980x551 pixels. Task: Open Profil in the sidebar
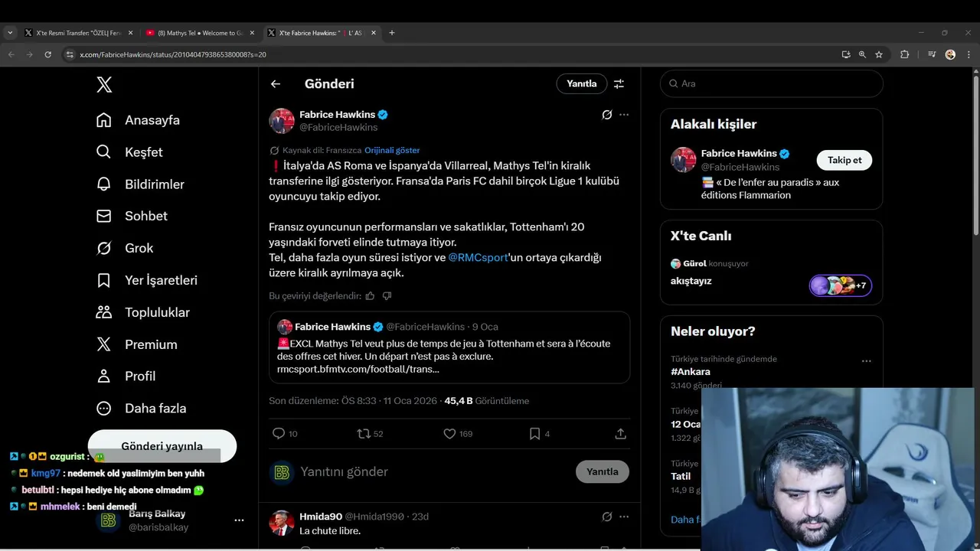[x=126, y=376]
